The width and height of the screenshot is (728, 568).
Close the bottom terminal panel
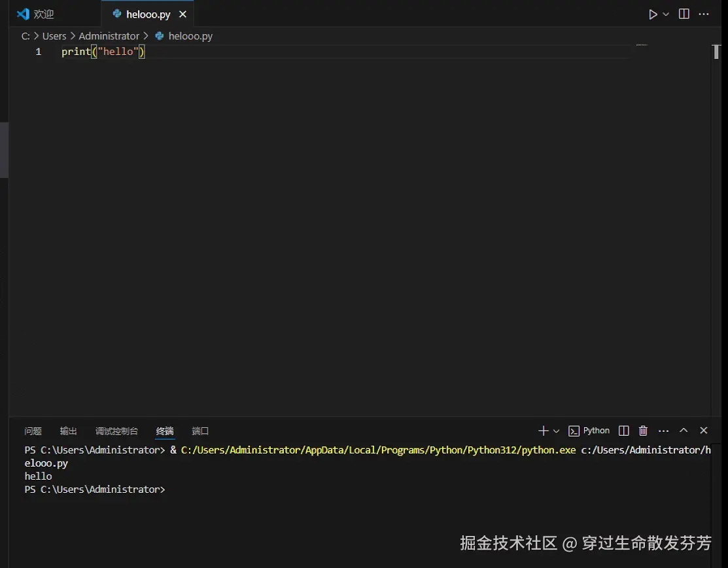704,431
